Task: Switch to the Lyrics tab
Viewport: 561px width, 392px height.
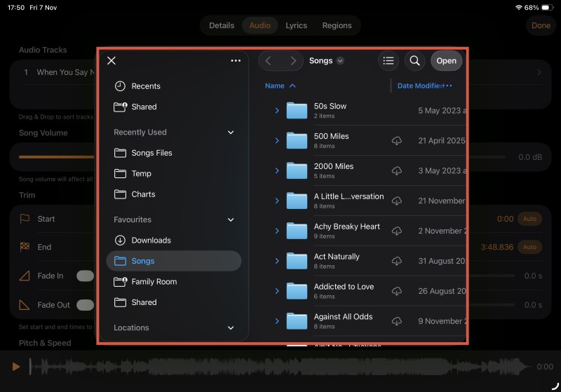Action: tap(296, 26)
